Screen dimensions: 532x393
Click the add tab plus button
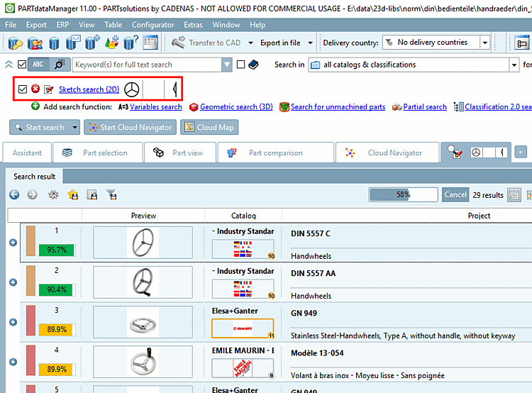pyautogui.click(x=521, y=152)
